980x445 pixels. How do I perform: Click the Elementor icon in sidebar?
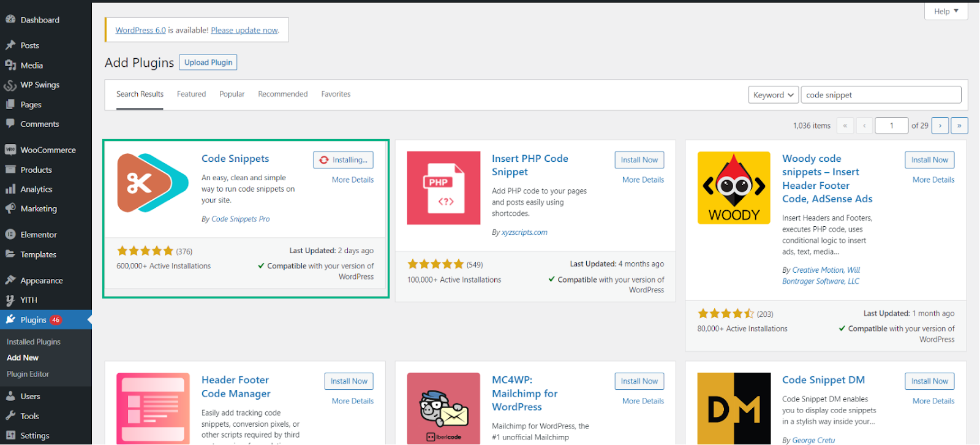(10, 234)
